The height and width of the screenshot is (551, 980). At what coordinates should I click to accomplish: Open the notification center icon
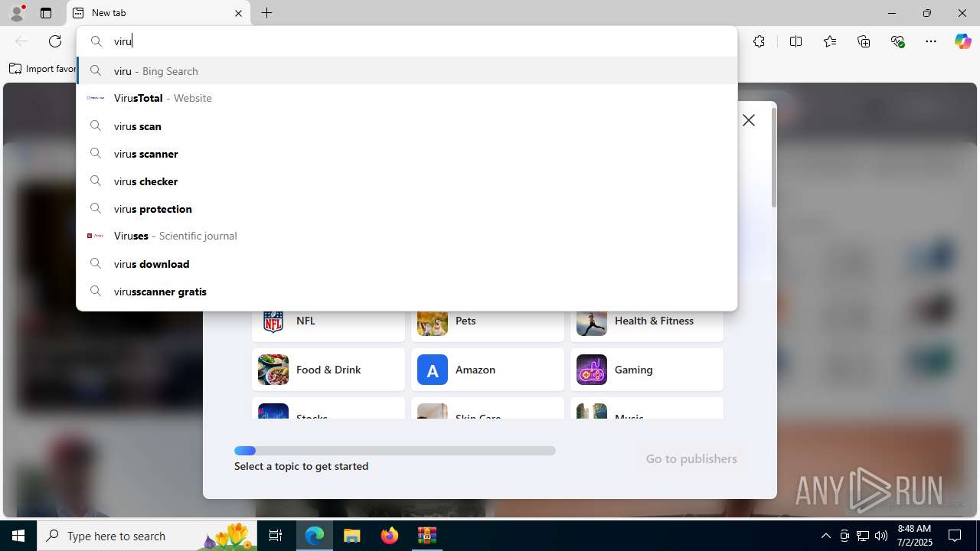(955, 536)
